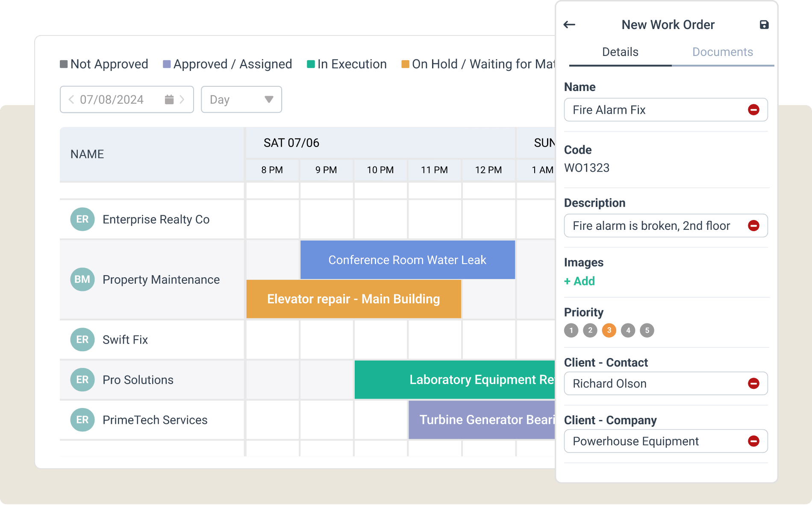The height and width of the screenshot is (505, 812).
Task: Remove Richard Olson from Client - Contact
Action: (x=754, y=384)
